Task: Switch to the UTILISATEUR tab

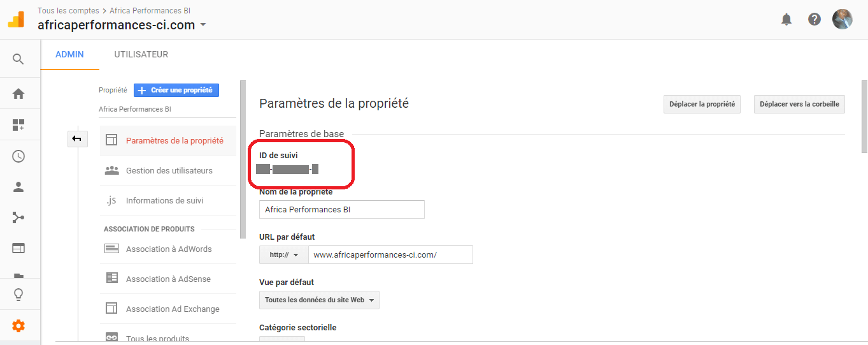Action: [x=141, y=54]
